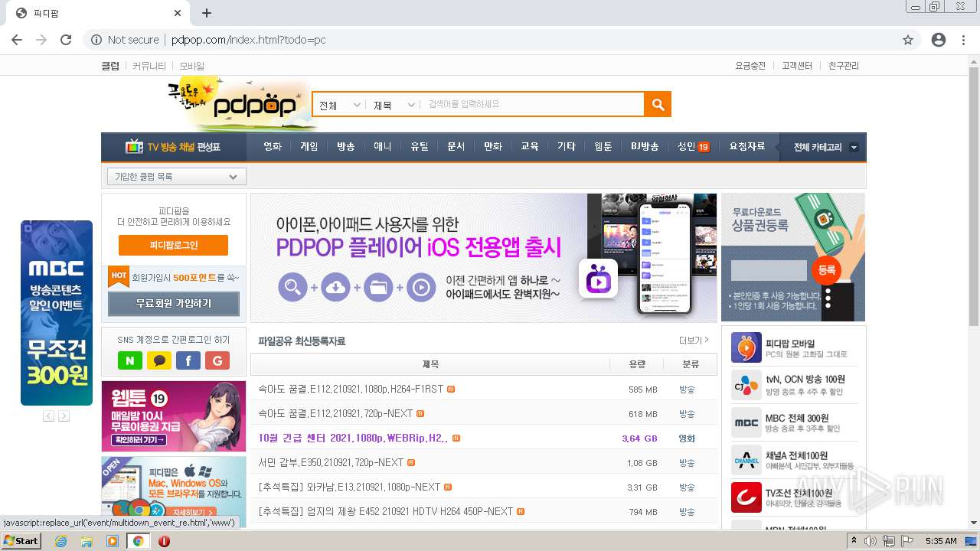Click the red 등록 coupon button
The width and height of the screenshot is (980, 551).
click(827, 270)
